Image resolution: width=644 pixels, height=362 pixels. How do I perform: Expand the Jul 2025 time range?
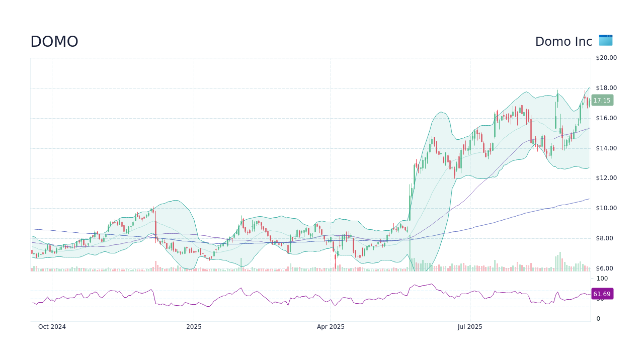click(470, 326)
